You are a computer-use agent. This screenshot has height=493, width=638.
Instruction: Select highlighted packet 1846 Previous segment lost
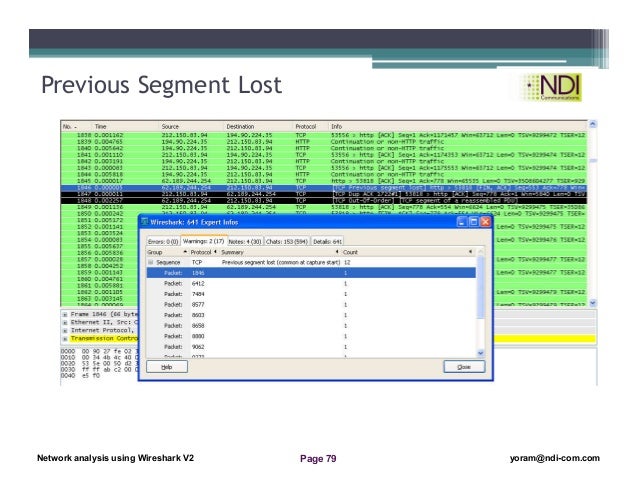point(324,188)
